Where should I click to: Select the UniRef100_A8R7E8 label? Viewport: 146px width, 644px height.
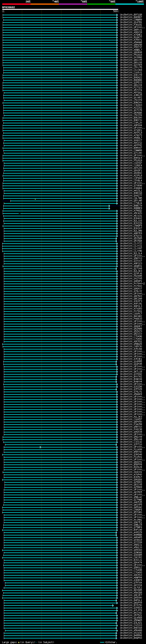[x=131, y=233]
